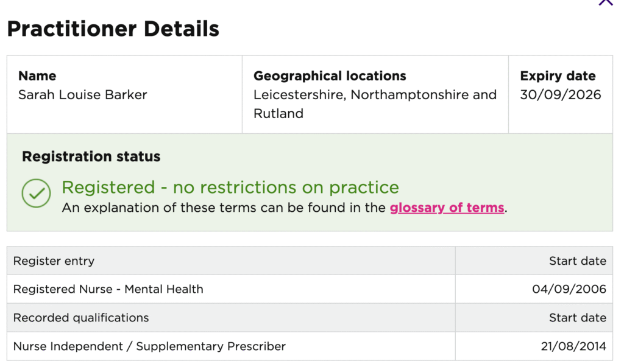Image resolution: width=624 pixels, height=364 pixels.
Task: Select the Registered Nurse - Mental Health row
Action: click(310, 289)
